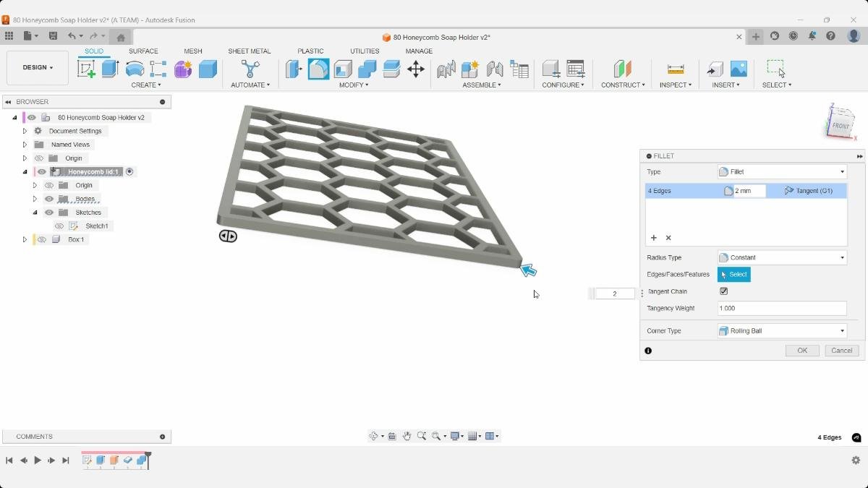Expand the Named Views tree node
Screen dimensions: 868x488
(25, 145)
